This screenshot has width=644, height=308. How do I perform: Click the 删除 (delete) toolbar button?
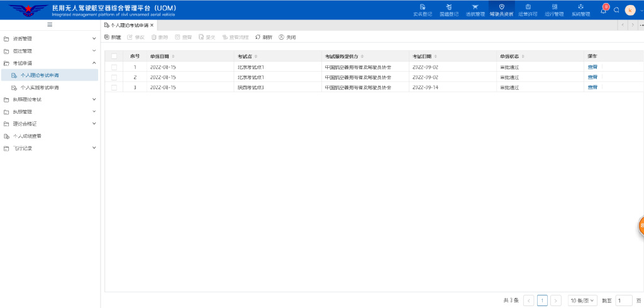(x=159, y=37)
